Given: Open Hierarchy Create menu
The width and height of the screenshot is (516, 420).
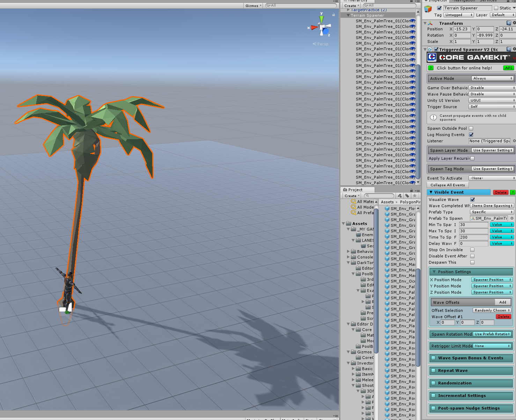Looking at the screenshot, I should point(352,6).
